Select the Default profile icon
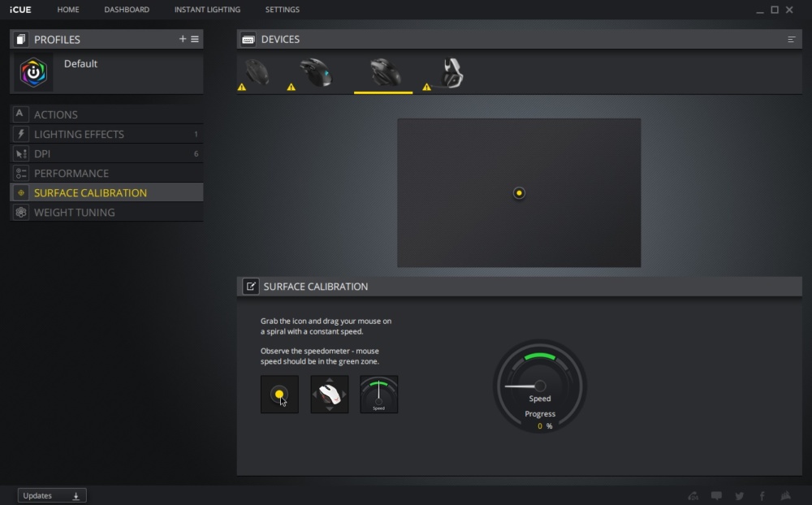The width and height of the screenshot is (812, 505). tap(33, 72)
